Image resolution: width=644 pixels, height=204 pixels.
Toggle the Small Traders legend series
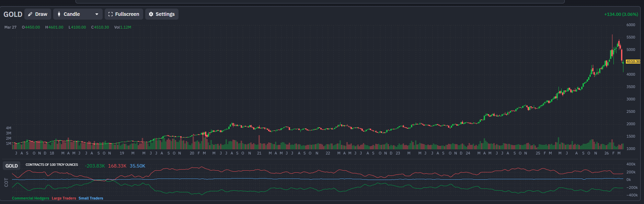point(91,198)
